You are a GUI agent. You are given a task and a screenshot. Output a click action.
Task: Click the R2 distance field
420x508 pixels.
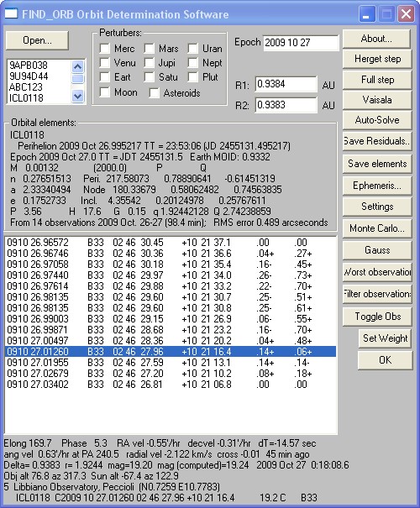click(286, 105)
